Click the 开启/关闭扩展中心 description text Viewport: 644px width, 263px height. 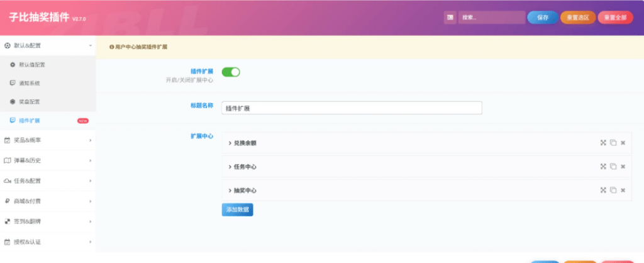tap(189, 80)
